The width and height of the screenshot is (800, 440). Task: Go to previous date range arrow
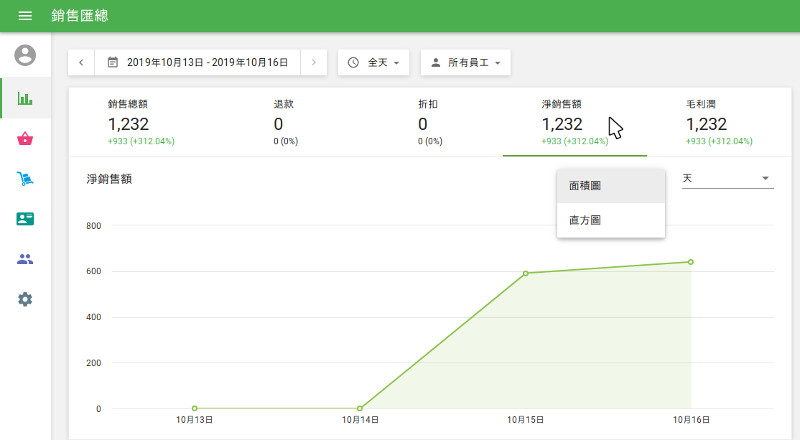(81, 62)
